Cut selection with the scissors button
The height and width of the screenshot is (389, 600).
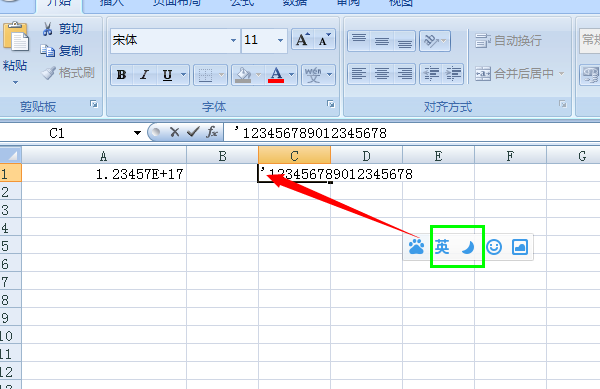[x=62, y=29]
